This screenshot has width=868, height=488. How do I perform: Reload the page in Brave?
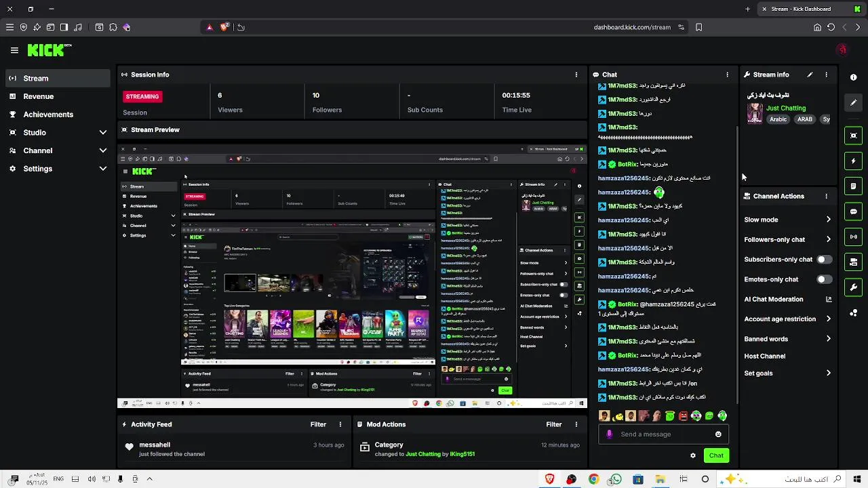831,27
